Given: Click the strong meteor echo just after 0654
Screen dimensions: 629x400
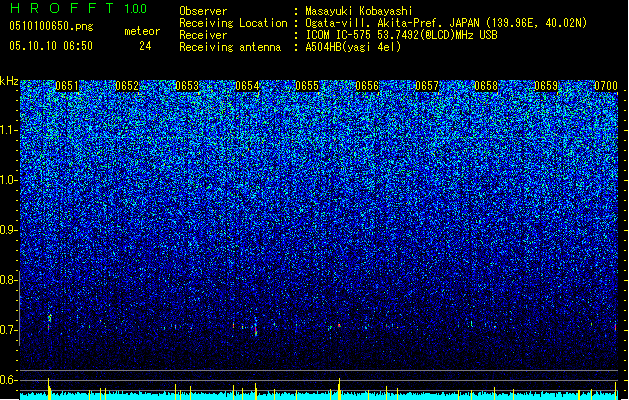Looking at the screenshot, I should coord(256,328).
